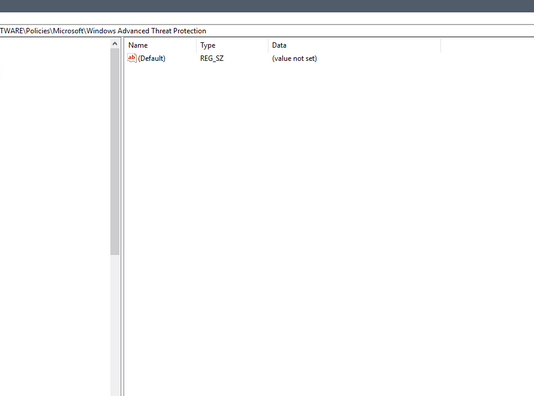The width and height of the screenshot is (534, 400).
Task: Click the dark window title bar
Action: [x=267, y=6]
